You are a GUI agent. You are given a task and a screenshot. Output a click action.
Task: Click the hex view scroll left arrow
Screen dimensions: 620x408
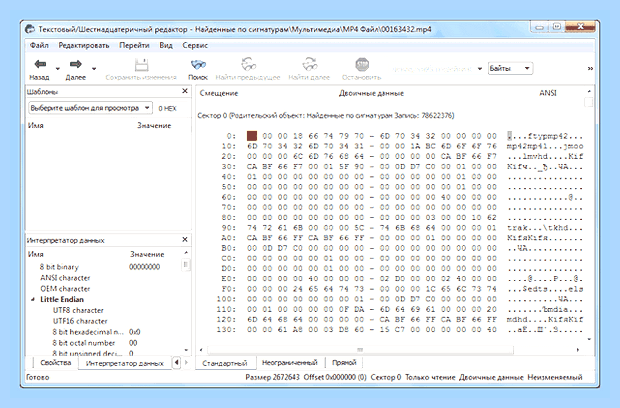click(x=201, y=350)
